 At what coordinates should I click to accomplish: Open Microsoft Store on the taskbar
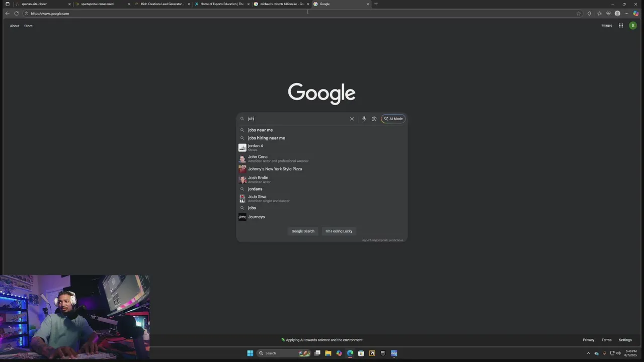361,353
